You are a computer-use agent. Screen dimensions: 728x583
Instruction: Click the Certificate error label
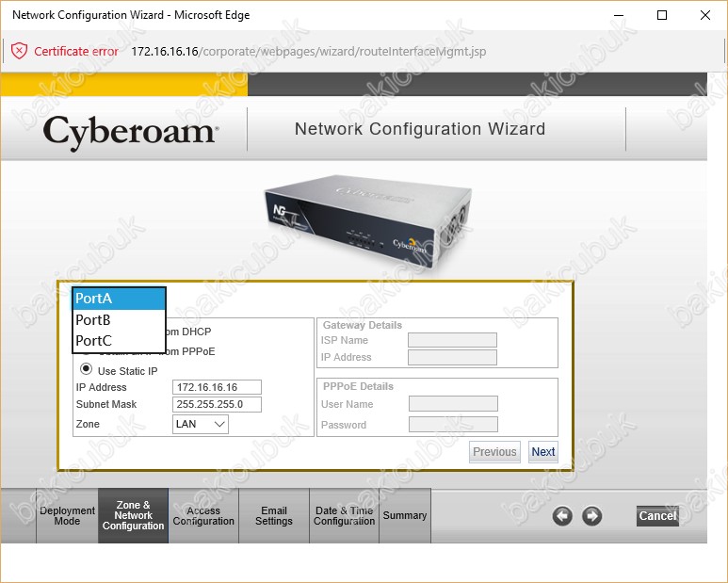pos(76,51)
